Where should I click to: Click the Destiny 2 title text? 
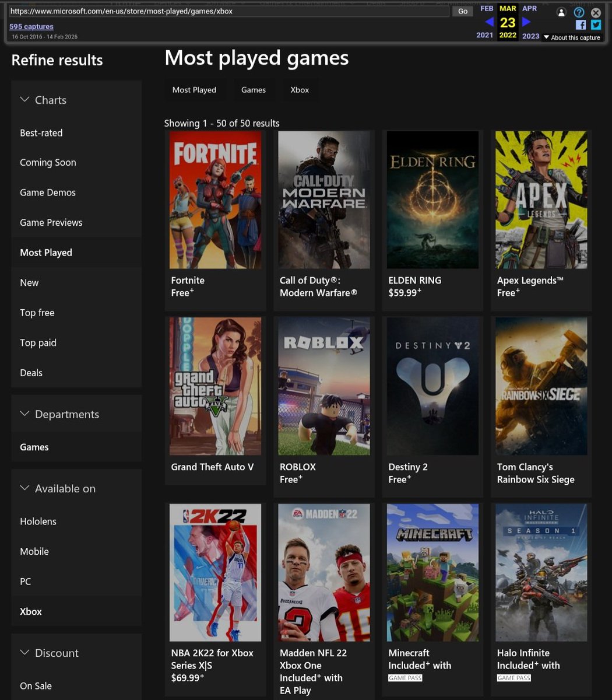click(408, 467)
